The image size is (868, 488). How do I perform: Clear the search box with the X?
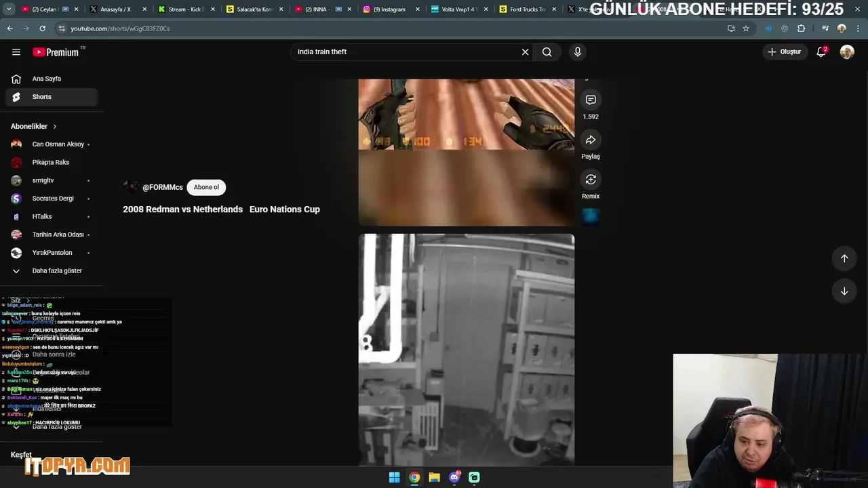pos(525,52)
